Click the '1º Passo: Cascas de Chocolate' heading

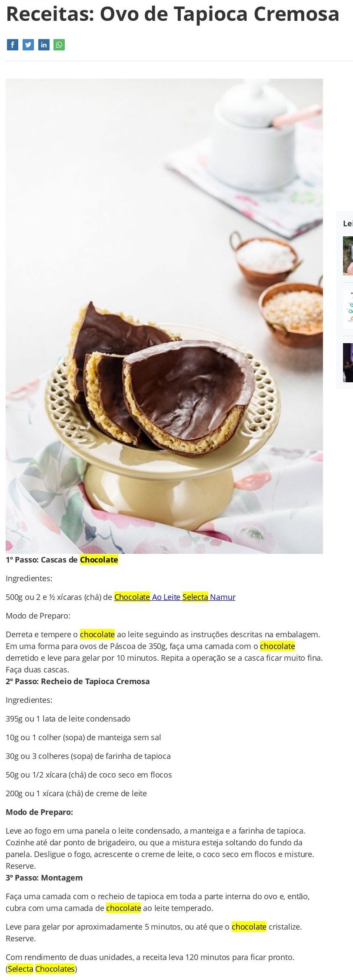(x=62, y=560)
